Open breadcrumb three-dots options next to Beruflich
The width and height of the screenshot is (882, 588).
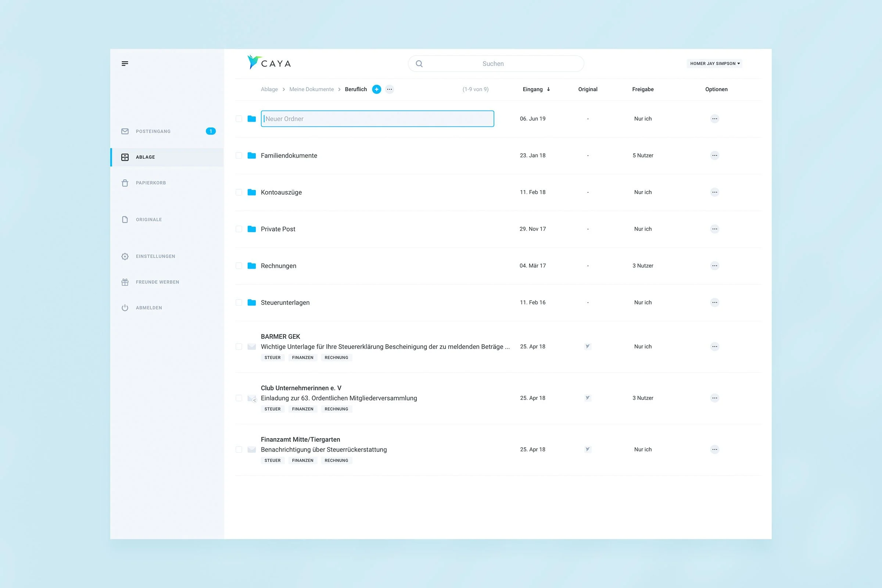click(x=390, y=89)
